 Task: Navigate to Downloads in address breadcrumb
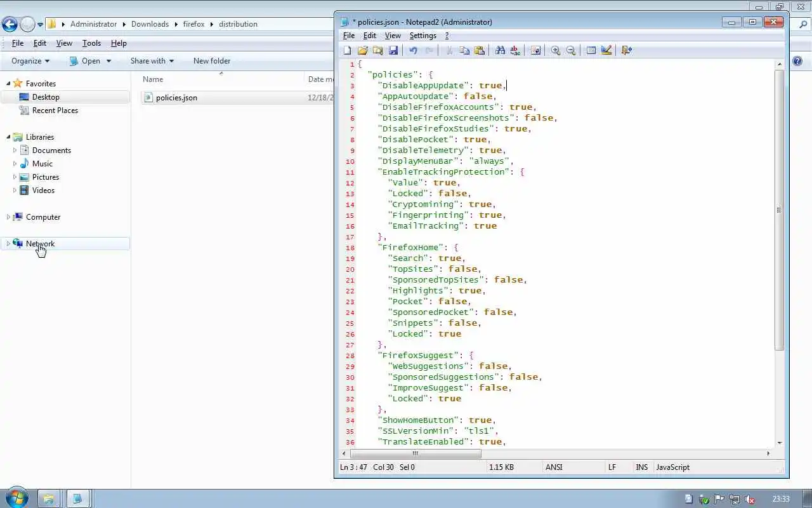150,24
